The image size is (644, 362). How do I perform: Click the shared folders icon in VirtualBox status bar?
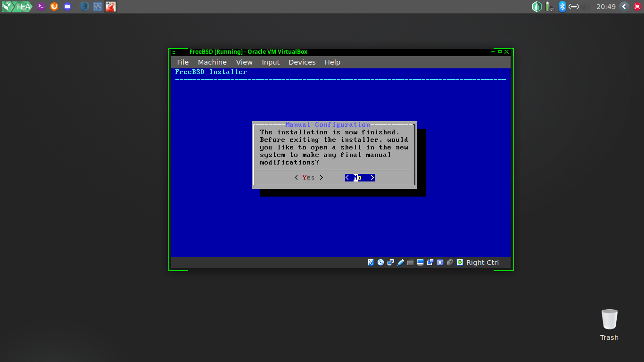410,263
